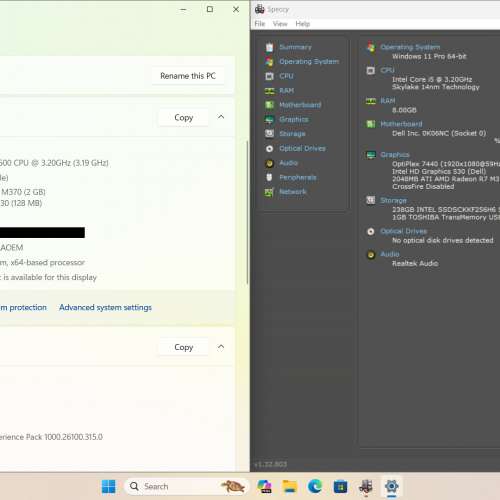500x500 pixels.
Task: Open the Help menu in Speccy
Action: tap(303, 24)
